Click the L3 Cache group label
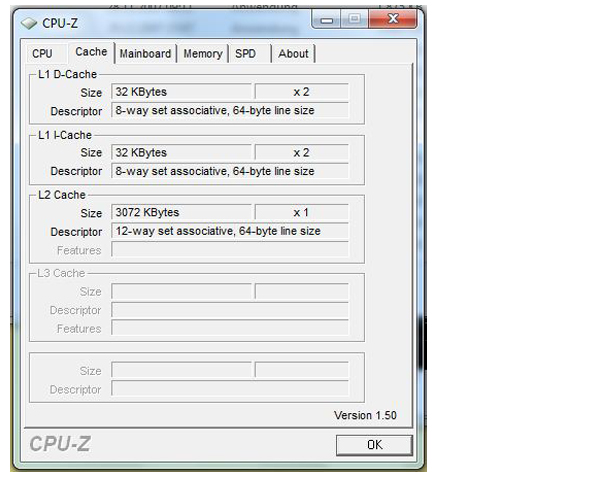 pyautogui.click(x=61, y=273)
